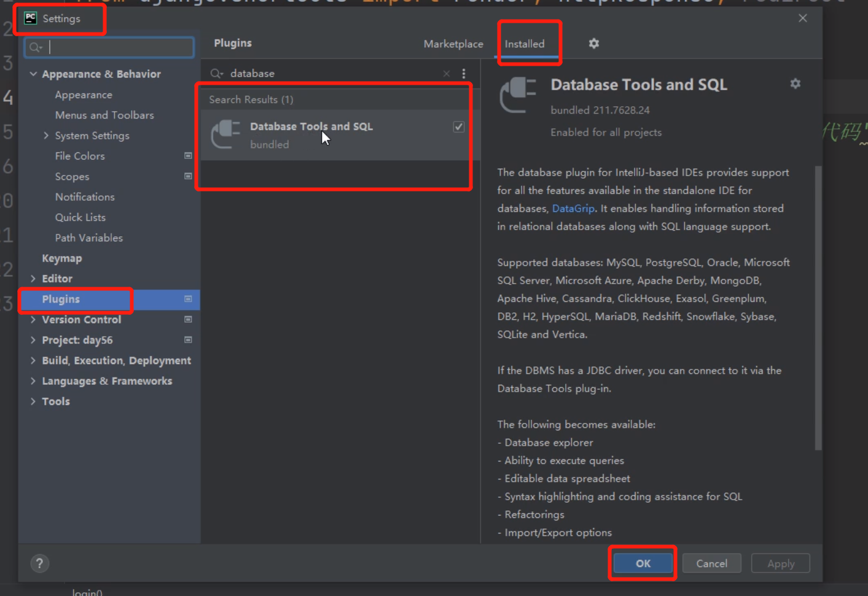This screenshot has height=596, width=868.
Task: Click the Project: day56 project-level icon
Action: pyautogui.click(x=188, y=340)
